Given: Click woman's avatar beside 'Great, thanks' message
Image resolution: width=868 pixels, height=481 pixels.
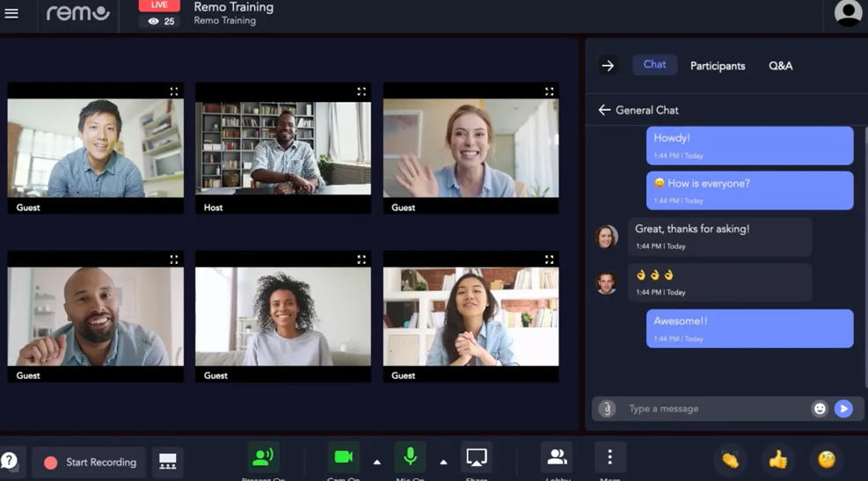Looking at the screenshot, I should pyautogui.click(x=606, y=237).
